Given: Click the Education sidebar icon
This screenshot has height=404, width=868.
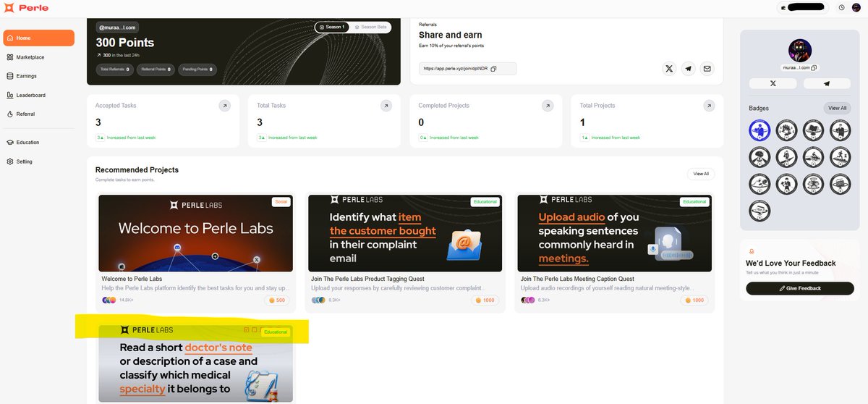Looking at the screenshot, I should (x=9, y=142).
